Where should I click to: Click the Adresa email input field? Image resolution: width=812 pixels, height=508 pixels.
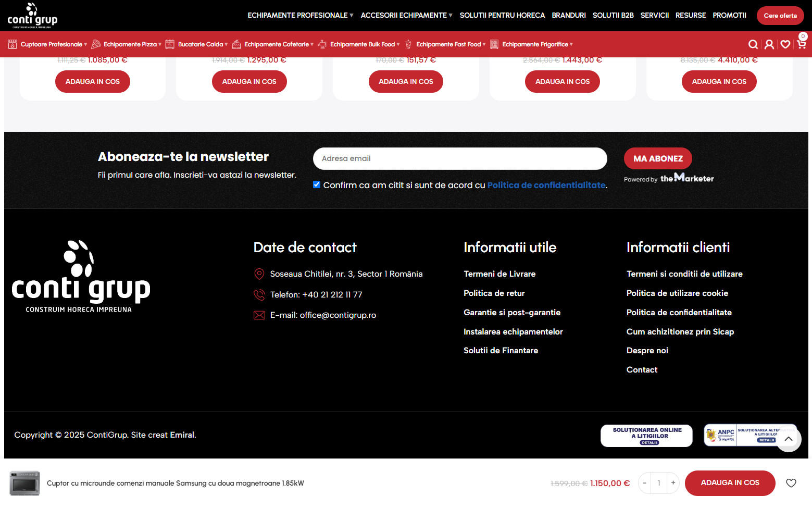(459, 159)
